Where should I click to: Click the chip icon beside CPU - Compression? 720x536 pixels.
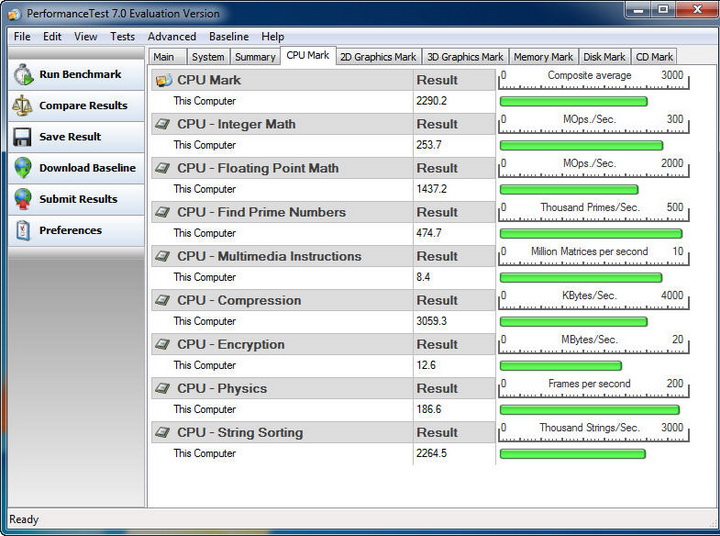(163, 300)
